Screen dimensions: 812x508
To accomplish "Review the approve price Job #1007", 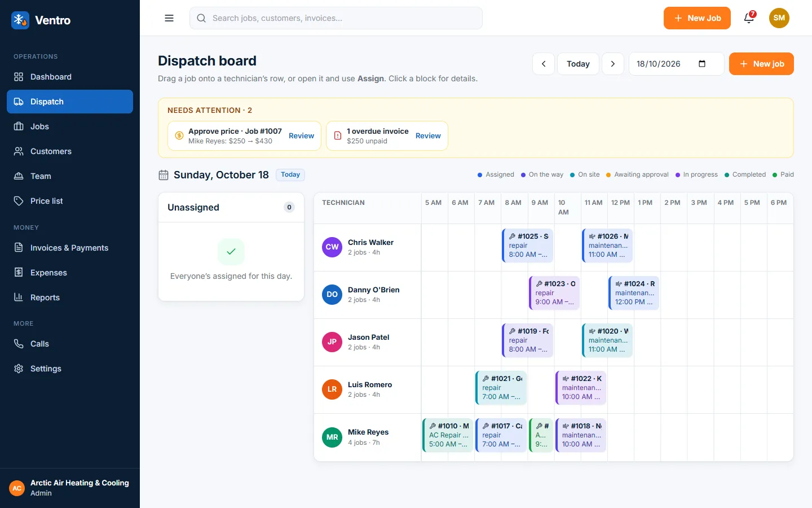I will [x=301, y=135].
